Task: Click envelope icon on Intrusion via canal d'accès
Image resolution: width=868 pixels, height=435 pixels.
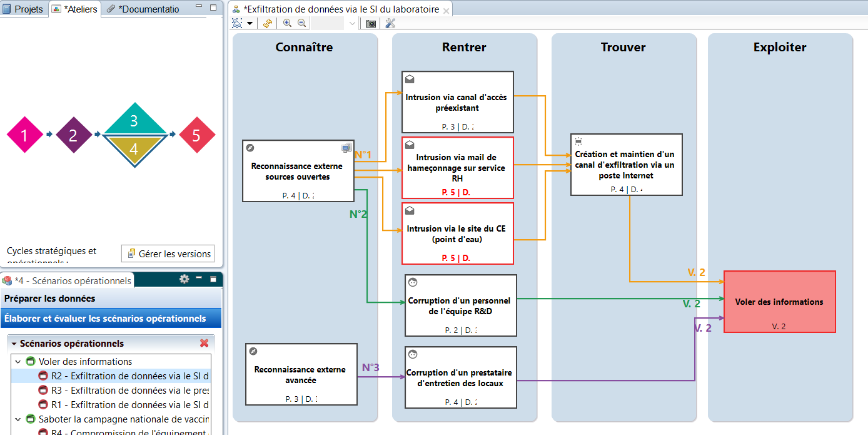Action: [x=410, y=79]
